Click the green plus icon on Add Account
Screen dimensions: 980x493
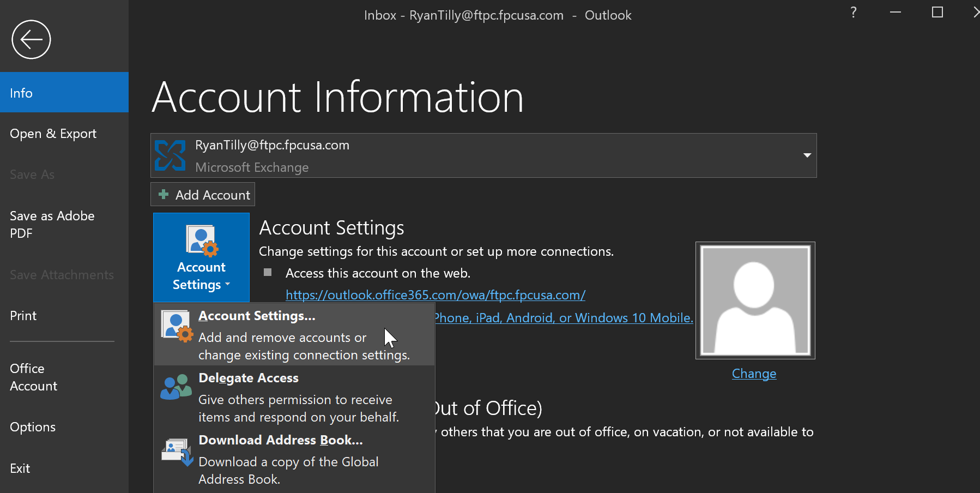pyautogui.click(x=163, y=194)
